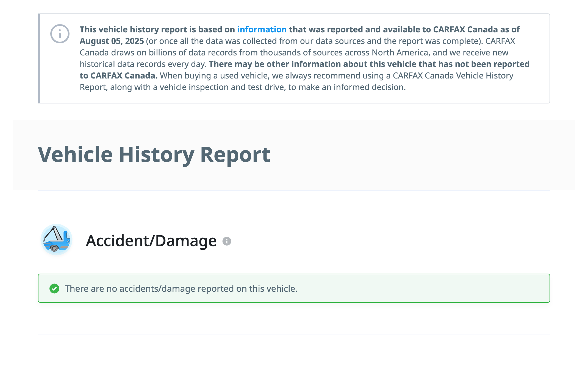Click the no accidents/damage reported message text
This screenshot has height=365, width=588.
181,289
